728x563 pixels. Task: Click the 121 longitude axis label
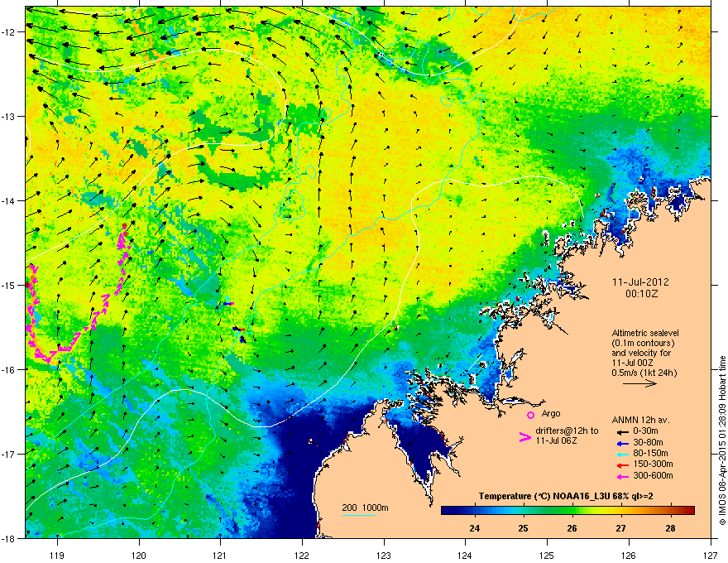click(220, 555)
